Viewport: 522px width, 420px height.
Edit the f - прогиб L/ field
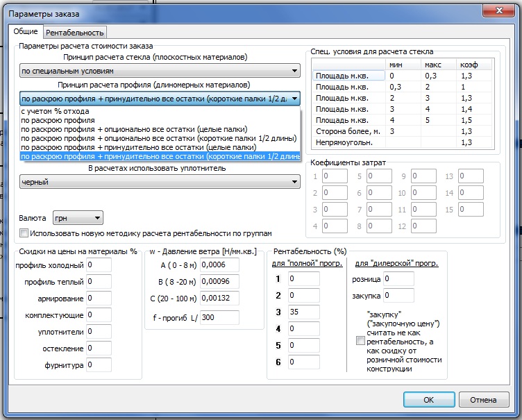(x=219, y=318)
